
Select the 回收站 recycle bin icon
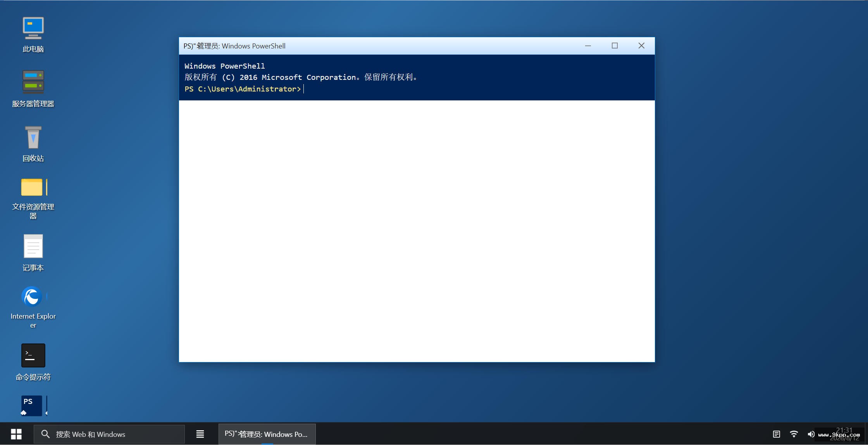[33, 144]
